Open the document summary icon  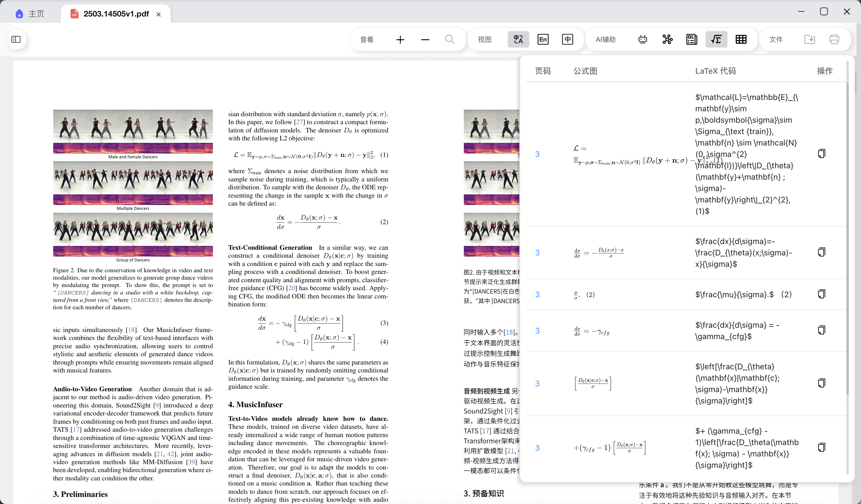point(692,40)
